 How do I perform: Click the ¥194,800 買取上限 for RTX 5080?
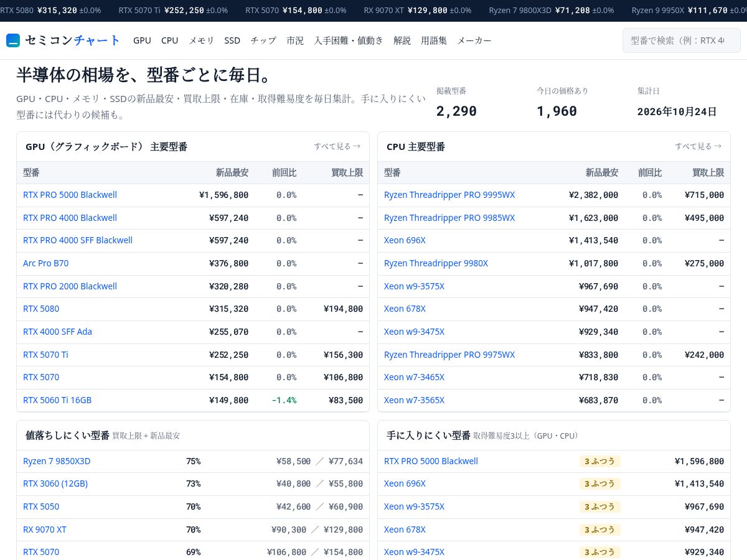point(343,309)
